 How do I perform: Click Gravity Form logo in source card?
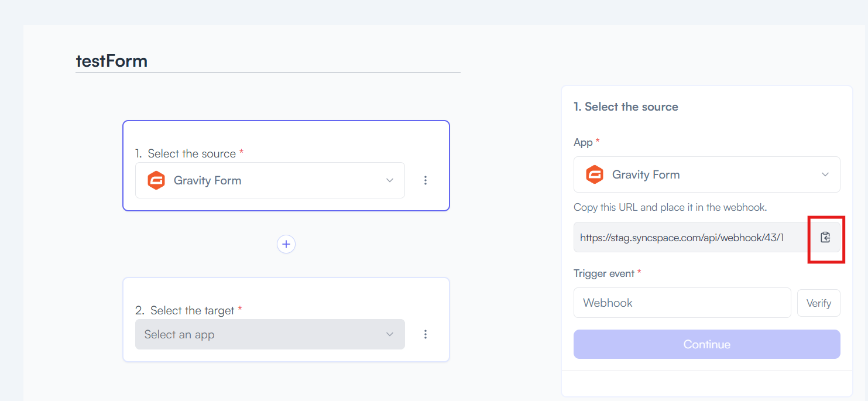click(156, 180)
